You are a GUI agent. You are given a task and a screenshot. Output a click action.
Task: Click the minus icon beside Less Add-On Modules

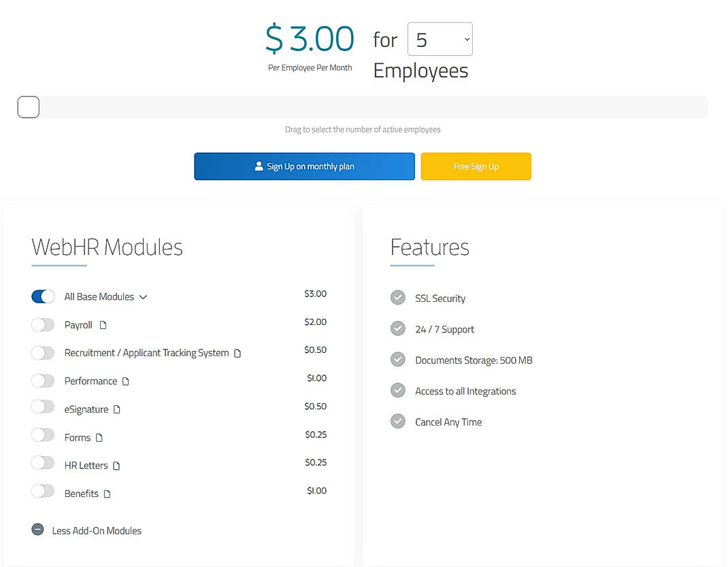[x=37, y=530]
